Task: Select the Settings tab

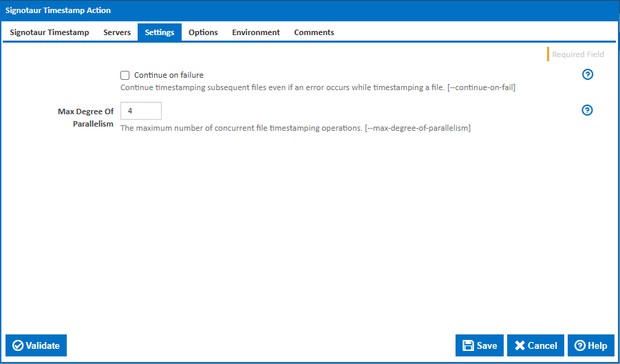Action: pyautogui.click(x=160, y=32)
